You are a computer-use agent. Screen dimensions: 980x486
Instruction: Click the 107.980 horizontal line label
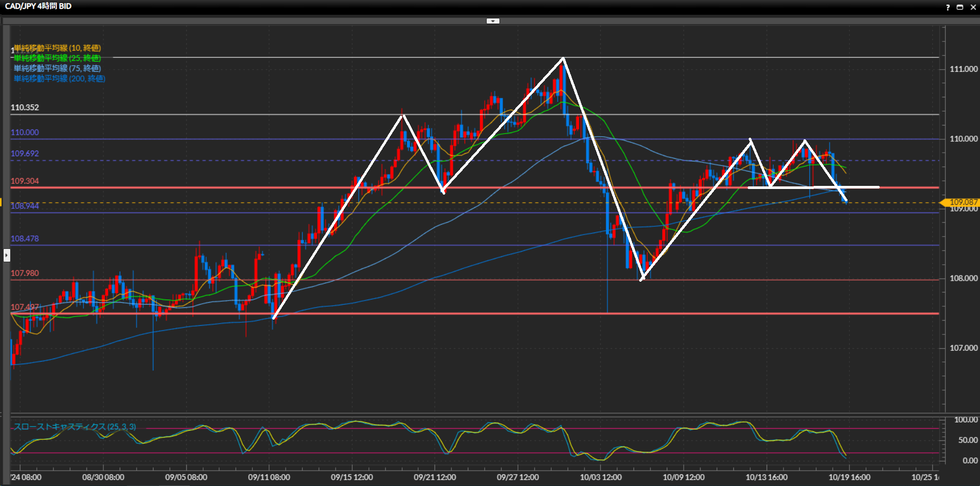point(25,273)
